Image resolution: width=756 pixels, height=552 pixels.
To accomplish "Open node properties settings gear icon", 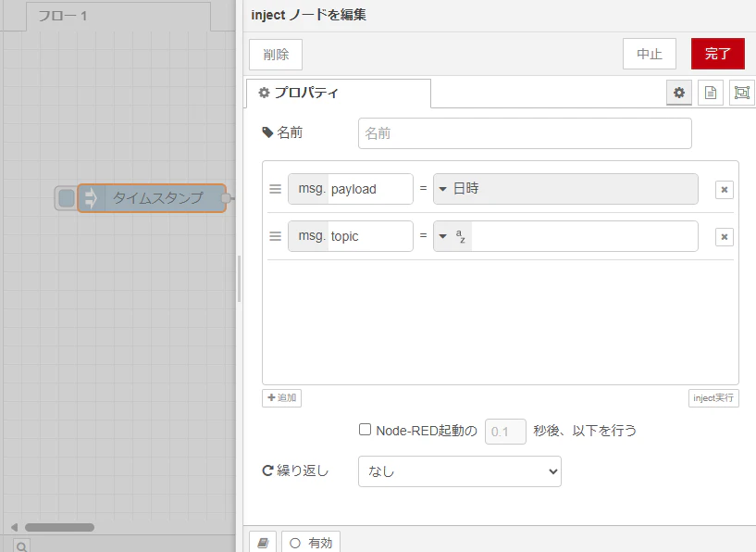I will point(679,93).
